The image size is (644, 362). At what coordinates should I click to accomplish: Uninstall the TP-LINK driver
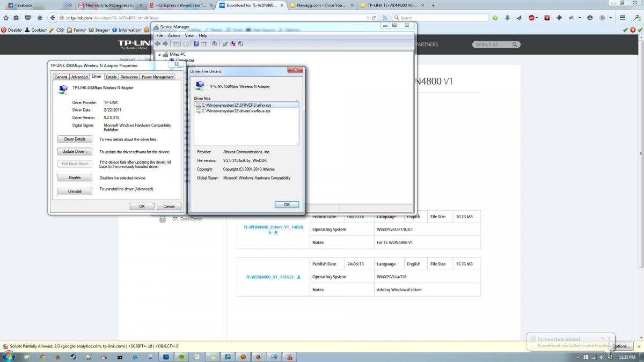pos(75,191)
